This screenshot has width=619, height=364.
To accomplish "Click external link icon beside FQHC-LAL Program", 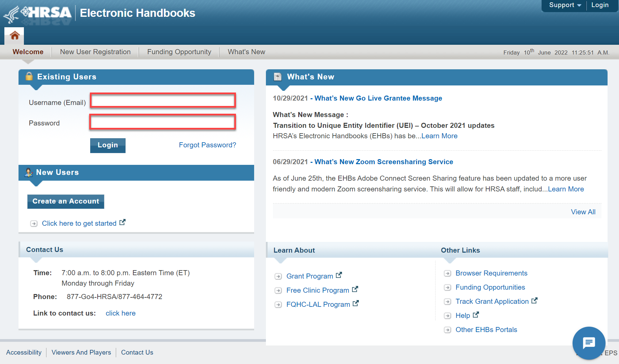I will pyautogui.click(x=356, y=303).
